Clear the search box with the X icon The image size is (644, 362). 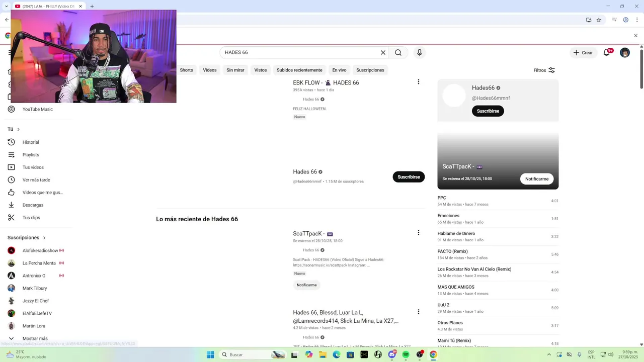[383, 52]
